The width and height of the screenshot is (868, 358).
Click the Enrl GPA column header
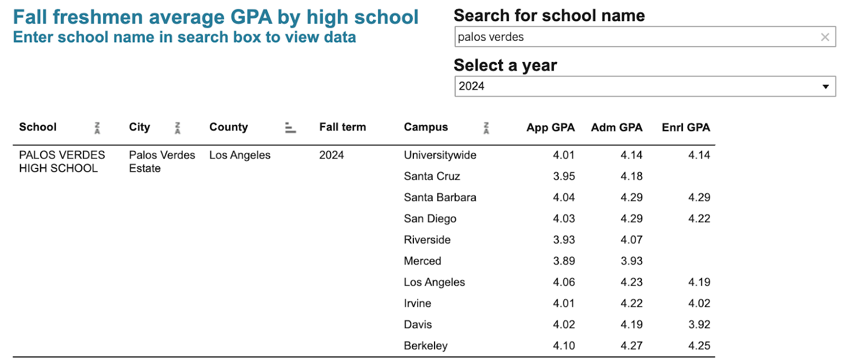[x=685, y=128]
